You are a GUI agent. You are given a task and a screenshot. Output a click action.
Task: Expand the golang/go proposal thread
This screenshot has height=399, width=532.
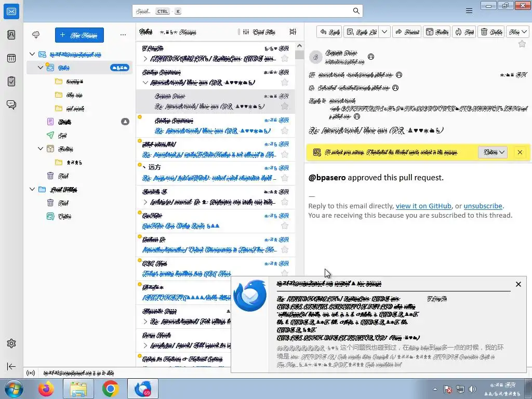[x=145, y=202]
